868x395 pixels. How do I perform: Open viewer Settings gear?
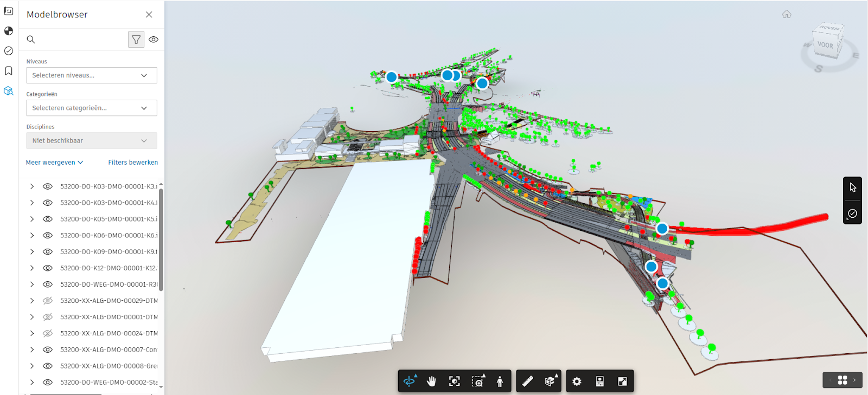click(577, 381)
